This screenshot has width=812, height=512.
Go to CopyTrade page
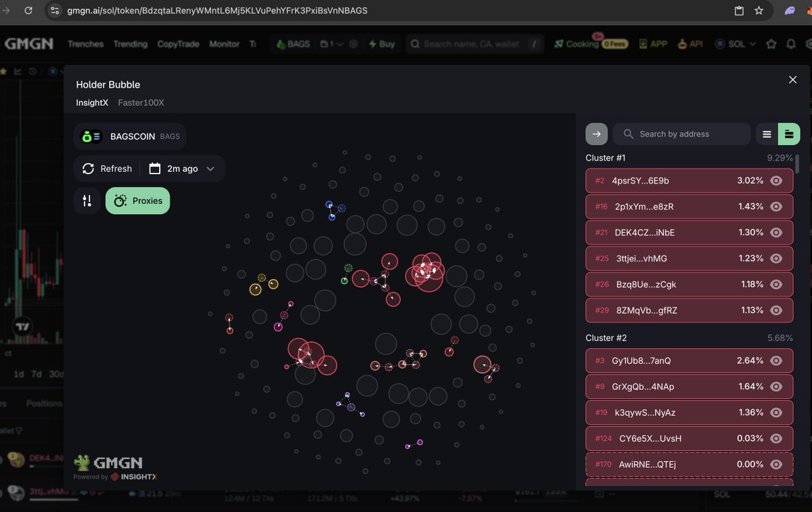pyautogui.click(x=178, y=44)
